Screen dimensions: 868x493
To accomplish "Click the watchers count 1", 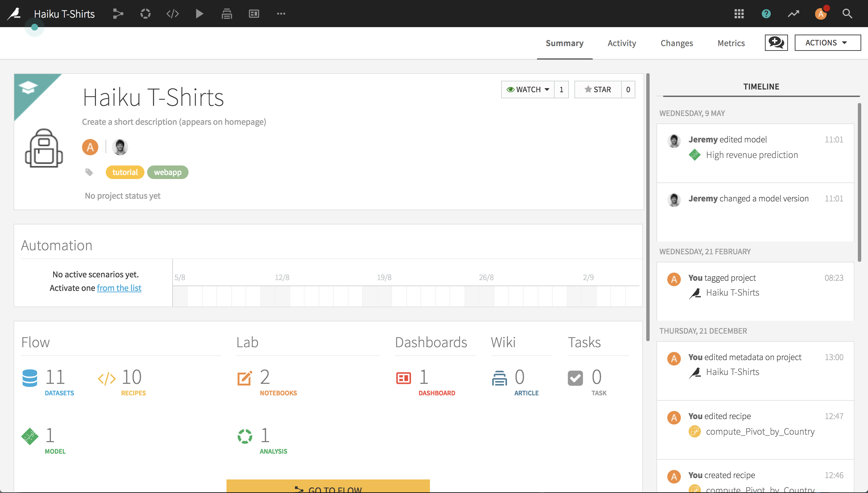I will (x=561, y=90).
